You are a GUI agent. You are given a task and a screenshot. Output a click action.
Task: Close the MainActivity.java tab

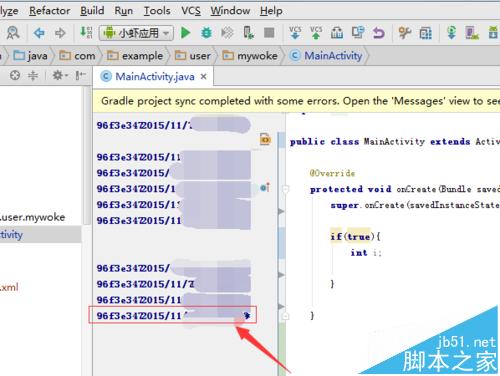pyautogui.click(x=203, y=77)
